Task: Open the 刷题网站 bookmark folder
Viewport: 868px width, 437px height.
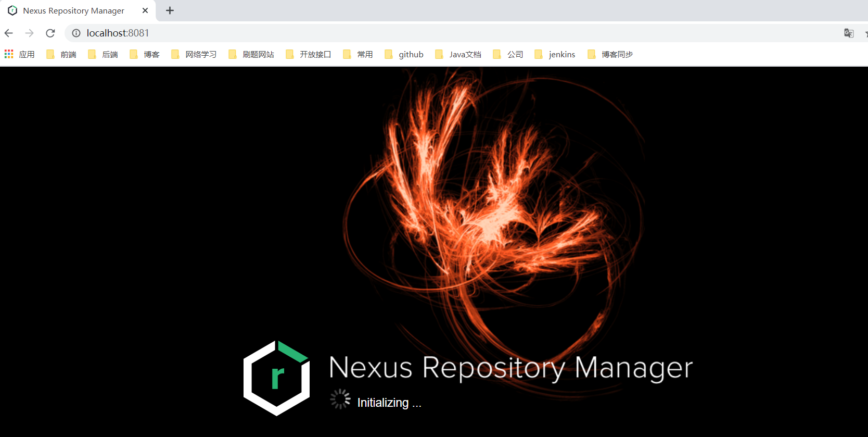Action: click(252, 54)
